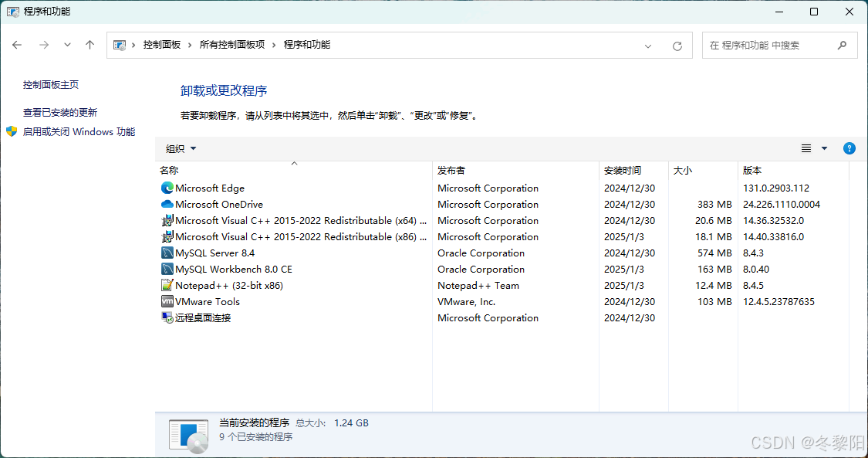This screenshot has height=458, width=868.
Task: Expand the address bar history dropdown
Action: (x=647, y=46)
